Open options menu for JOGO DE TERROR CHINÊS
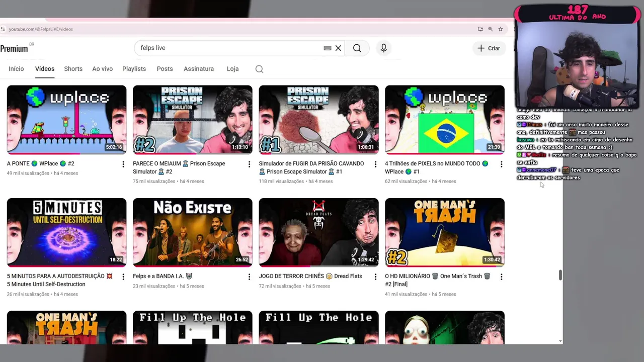644x362 pixels. tap(375, 277)
